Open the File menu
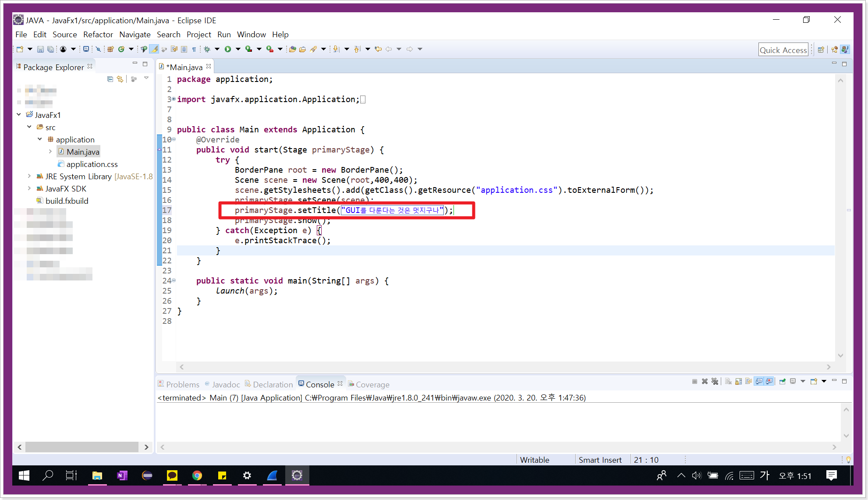The image size is (868, 500). (21, 34)
